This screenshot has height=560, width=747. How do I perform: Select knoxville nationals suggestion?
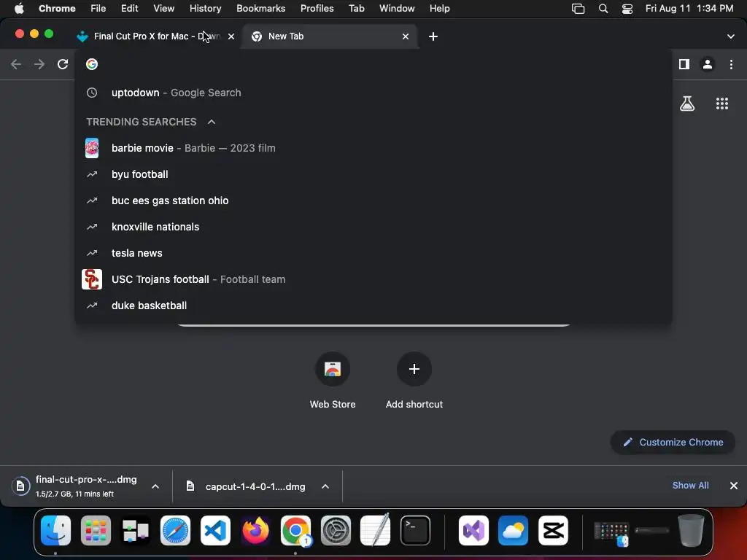[373, 227]
